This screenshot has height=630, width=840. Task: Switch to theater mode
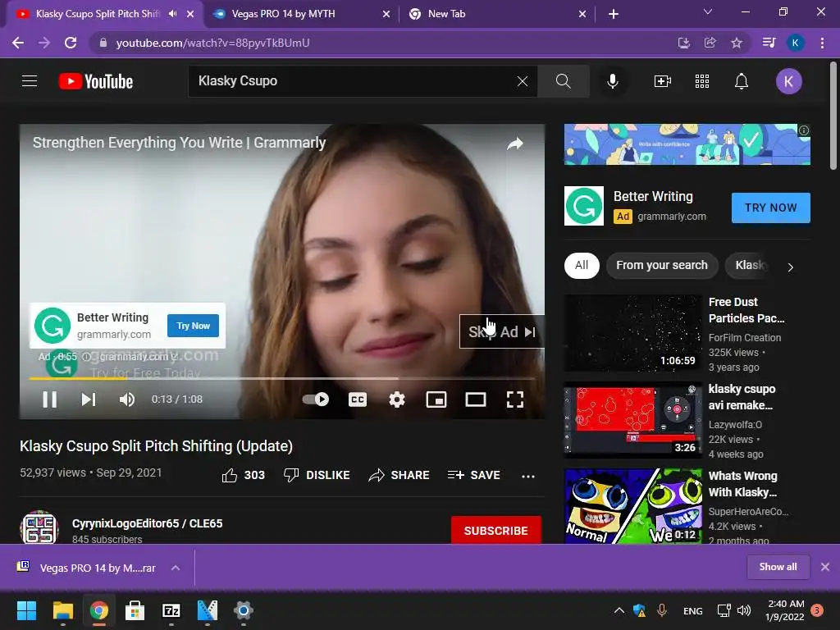click(476, 399)
